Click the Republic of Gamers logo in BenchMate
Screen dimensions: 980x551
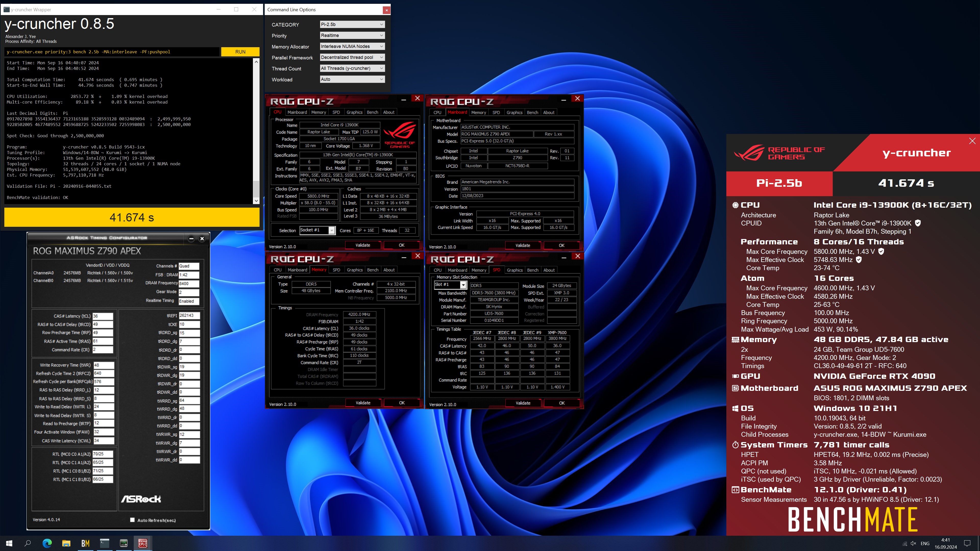click(779, 153)
